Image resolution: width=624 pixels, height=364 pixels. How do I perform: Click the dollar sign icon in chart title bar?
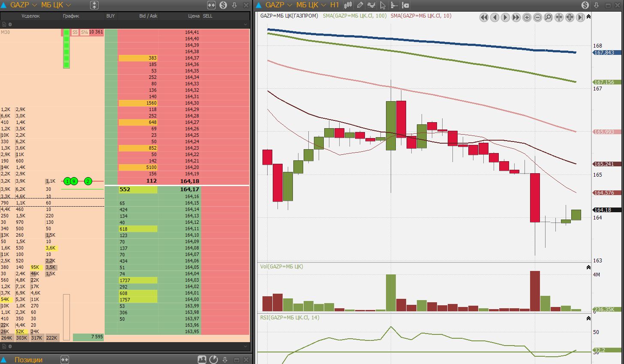coord(585,5)
